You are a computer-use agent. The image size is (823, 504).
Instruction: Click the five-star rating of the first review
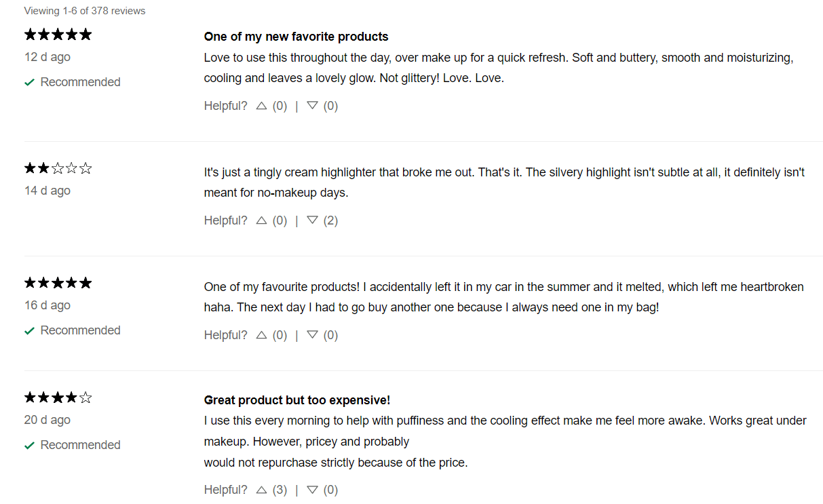click(58, 35)
